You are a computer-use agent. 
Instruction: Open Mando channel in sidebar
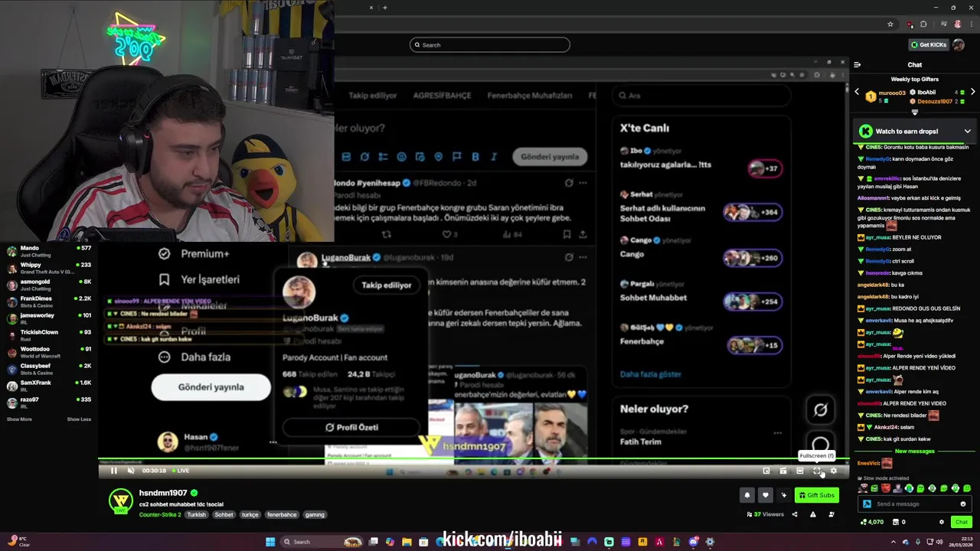pos(47,251)
